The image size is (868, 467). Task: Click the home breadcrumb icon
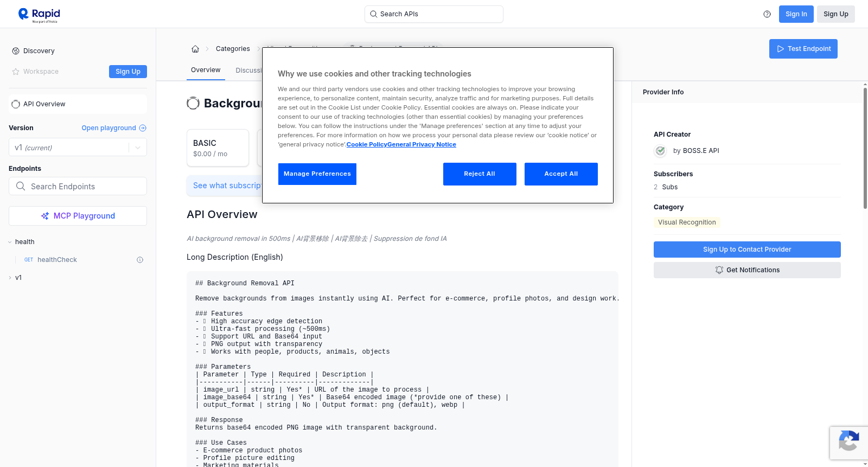(195, 49)
